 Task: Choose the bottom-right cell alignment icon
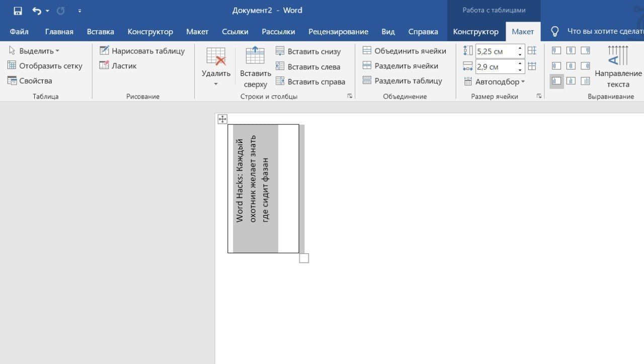tap(586, 81)
